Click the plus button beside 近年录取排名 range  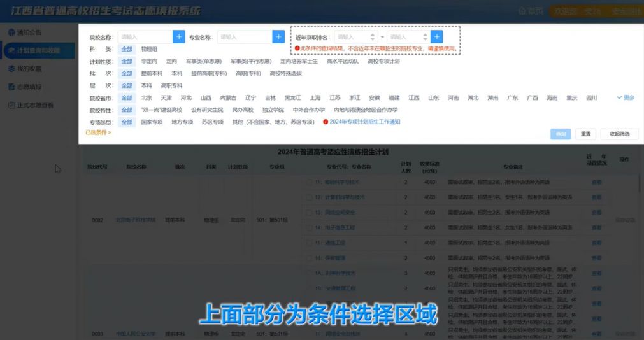[x=436, y=37]
